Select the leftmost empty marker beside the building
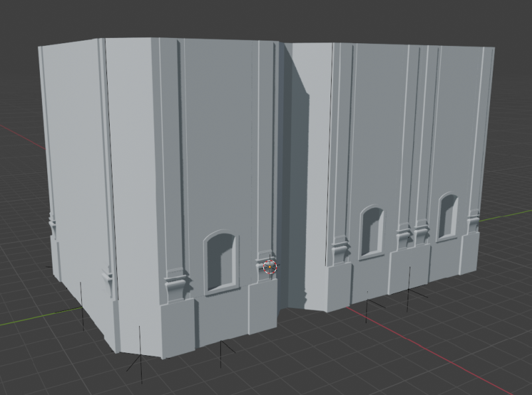The height and width of the screenshot is (395, 532). pos(82,306)
